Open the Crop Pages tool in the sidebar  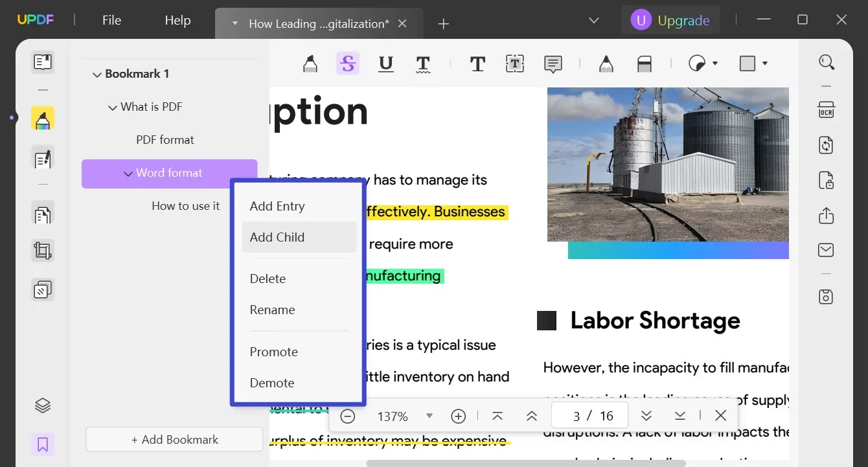click(42, 250)
